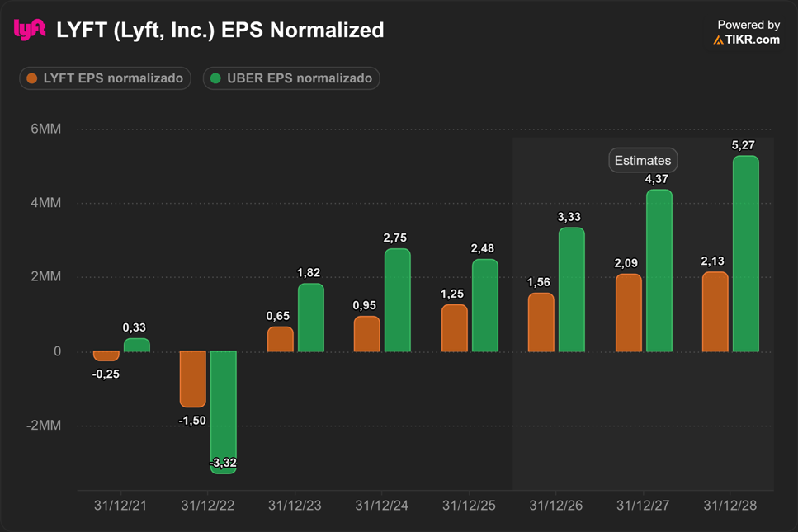Click the -3,32 value label
This screenshot has width=798, height=532.
223,463
